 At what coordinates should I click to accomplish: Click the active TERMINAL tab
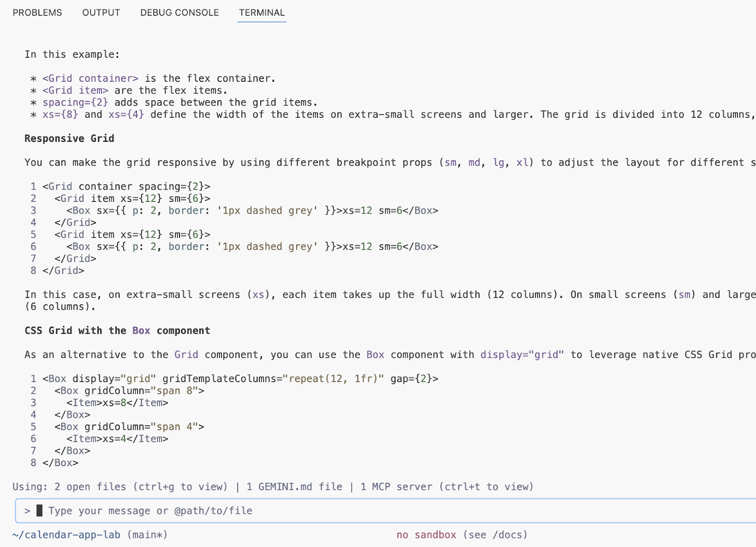[262, 13]
